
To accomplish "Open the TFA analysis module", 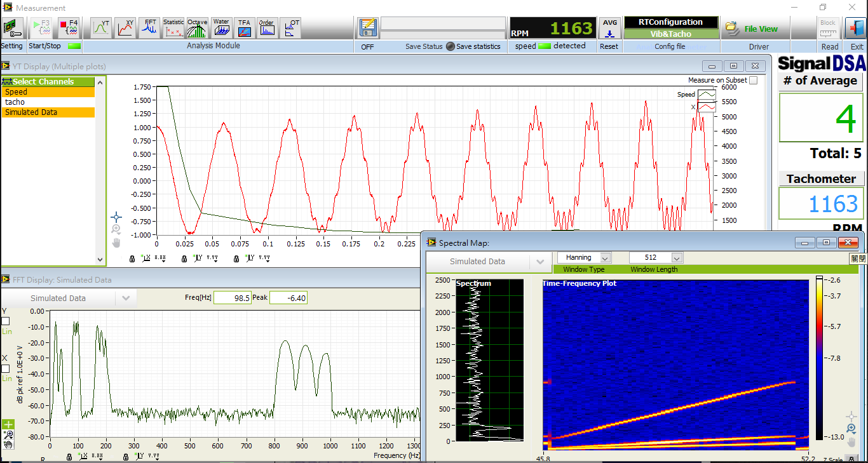I will tap(244, 28).
